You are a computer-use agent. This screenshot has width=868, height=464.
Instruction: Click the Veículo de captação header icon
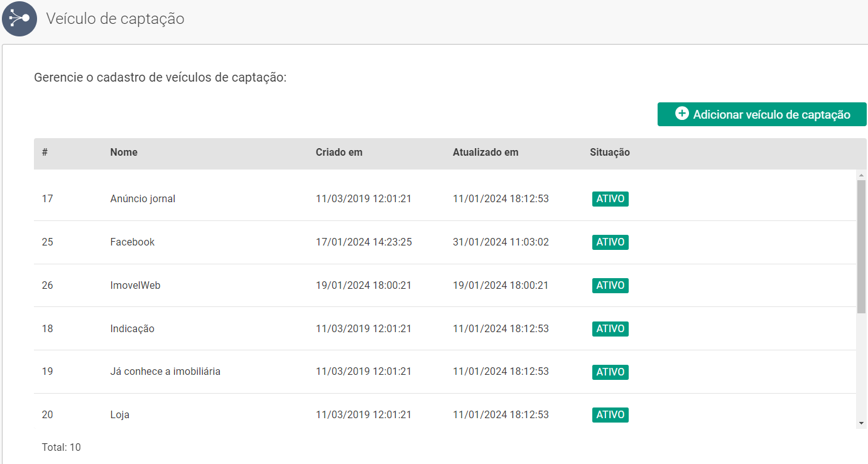click(19, 19)
